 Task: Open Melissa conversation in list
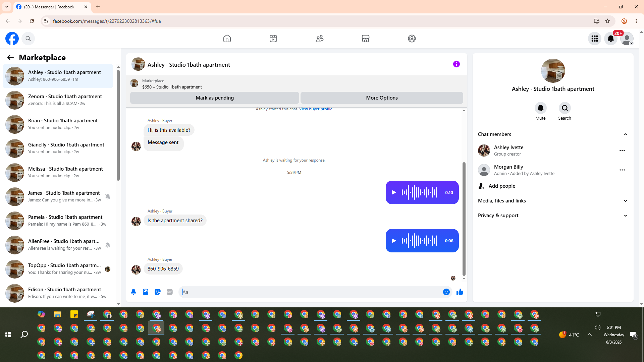[58, 173]
